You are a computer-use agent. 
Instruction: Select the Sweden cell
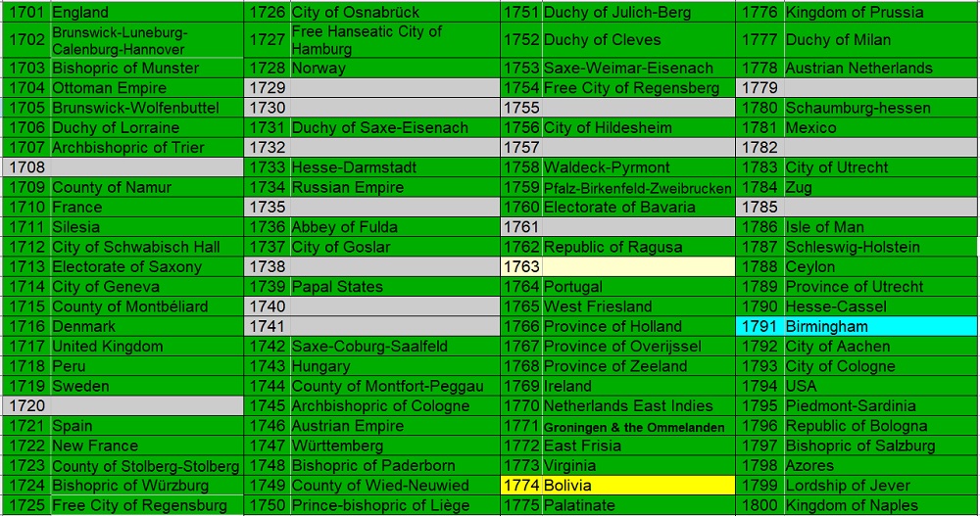146,386
